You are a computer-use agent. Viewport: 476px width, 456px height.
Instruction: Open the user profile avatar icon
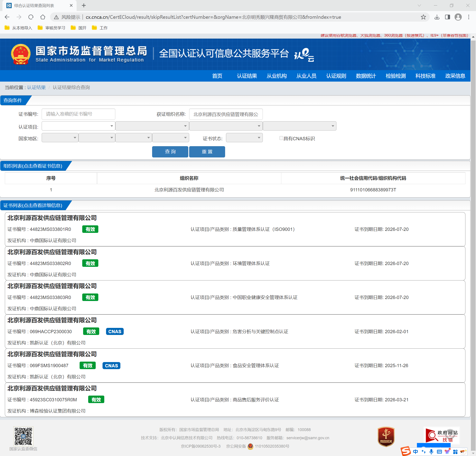(x=458, y=17)
